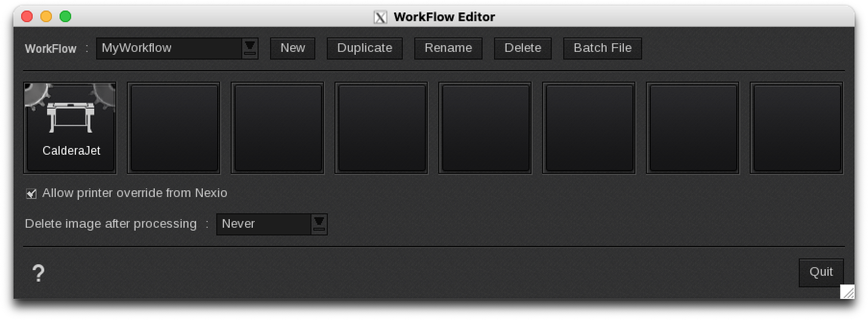Select the third empty printer slot

381,127
